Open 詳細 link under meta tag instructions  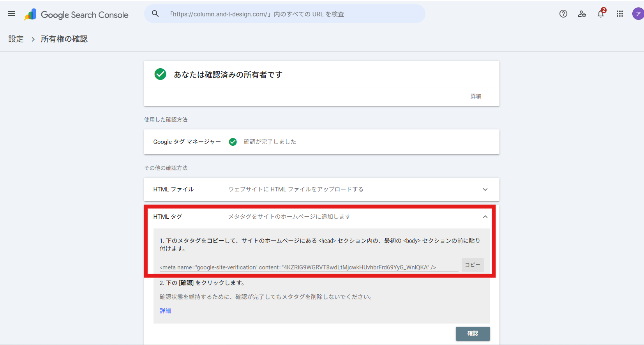tap(165, 311)
